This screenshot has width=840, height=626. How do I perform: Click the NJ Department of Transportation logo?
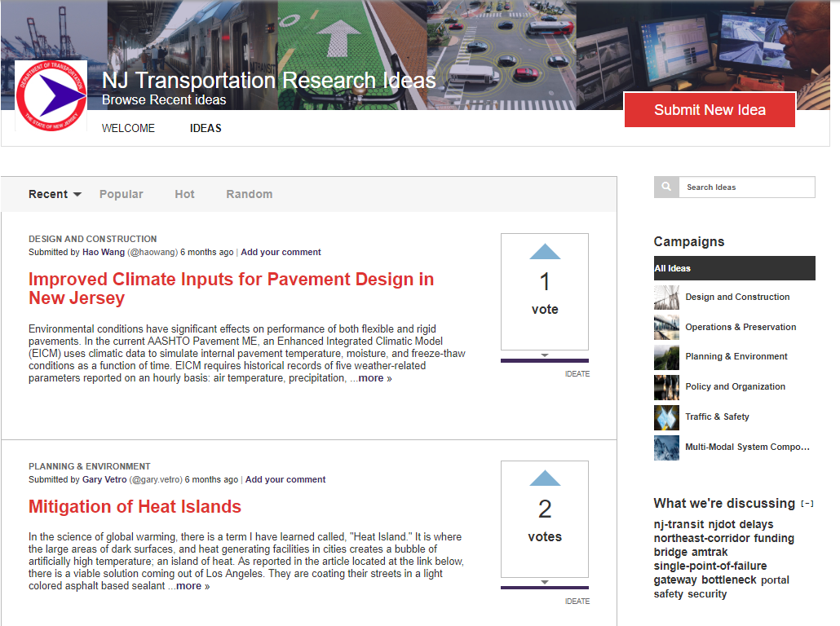click(x=51, y=96)
